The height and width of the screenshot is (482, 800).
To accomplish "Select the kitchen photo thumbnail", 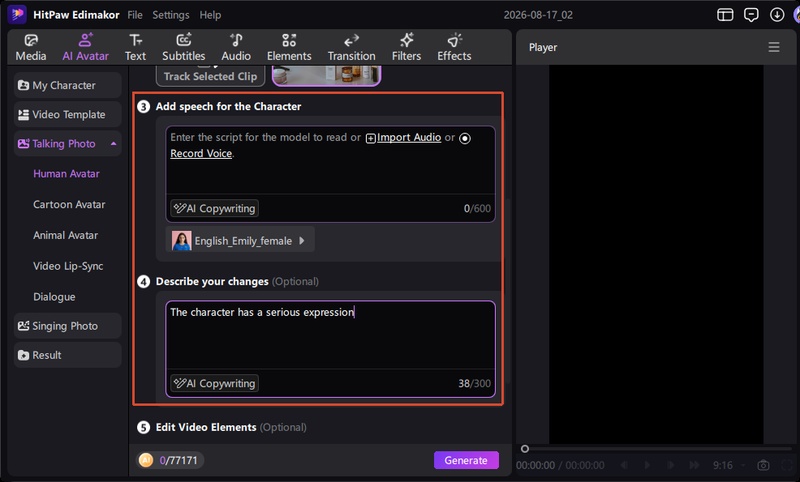I will click(x=327, y=75).
